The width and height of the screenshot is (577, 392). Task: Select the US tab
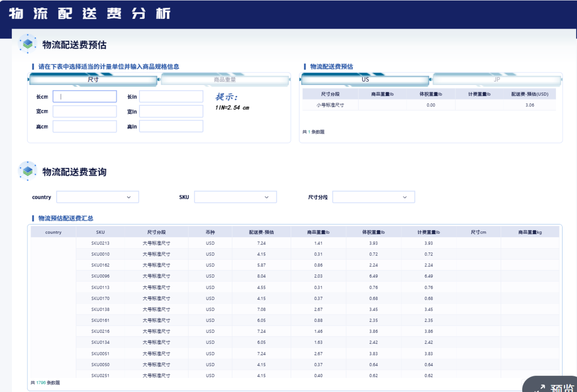click(365, 80)
